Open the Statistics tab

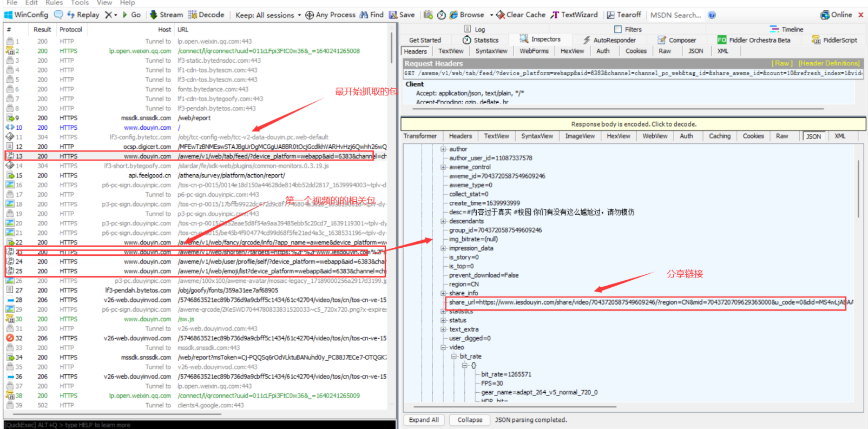(481, 40)
